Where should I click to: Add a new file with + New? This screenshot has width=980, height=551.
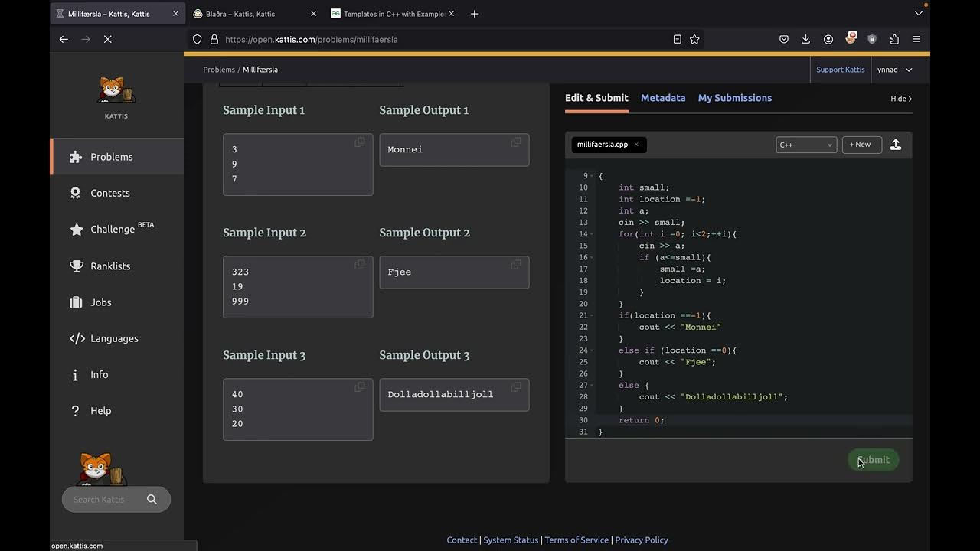click(861, 145)
